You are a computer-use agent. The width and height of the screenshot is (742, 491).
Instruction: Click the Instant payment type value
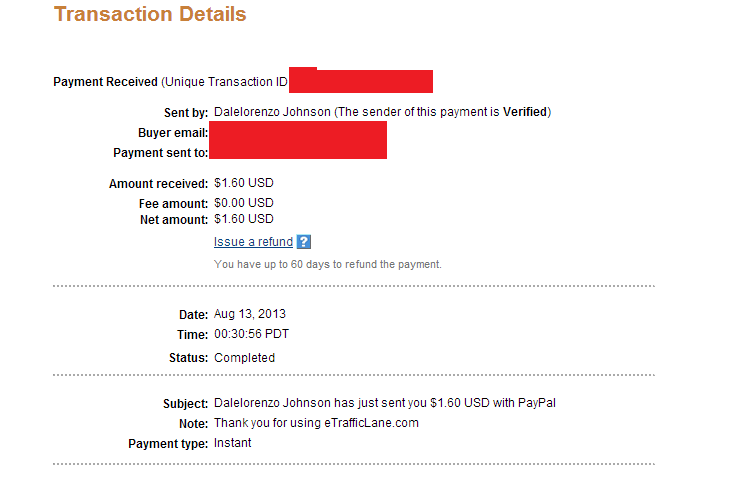232,443
